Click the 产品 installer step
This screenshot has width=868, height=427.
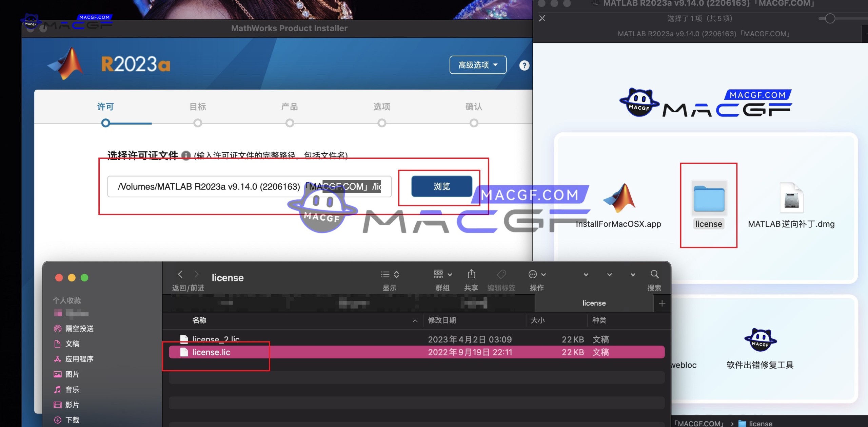[290, 107]
